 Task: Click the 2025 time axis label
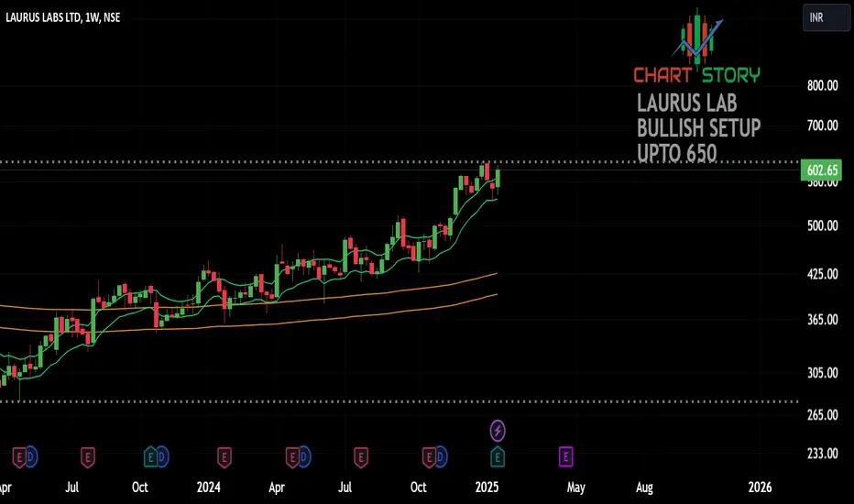click(487, 488)
